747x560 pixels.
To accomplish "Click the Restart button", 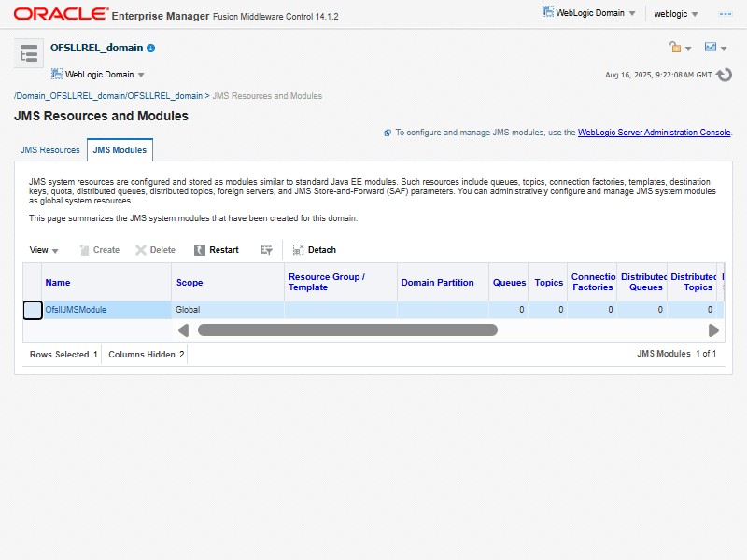I will pos(217,250).
